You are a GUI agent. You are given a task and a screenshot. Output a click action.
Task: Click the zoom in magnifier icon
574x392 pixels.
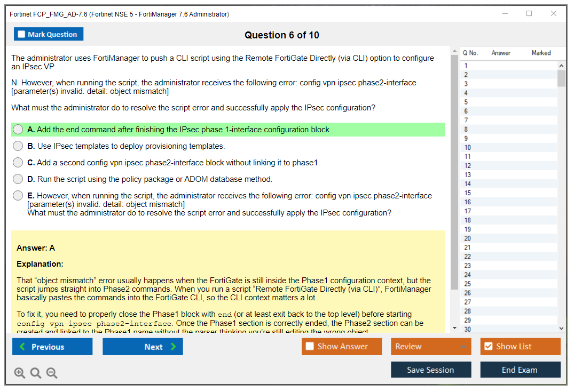pos(20,373)
